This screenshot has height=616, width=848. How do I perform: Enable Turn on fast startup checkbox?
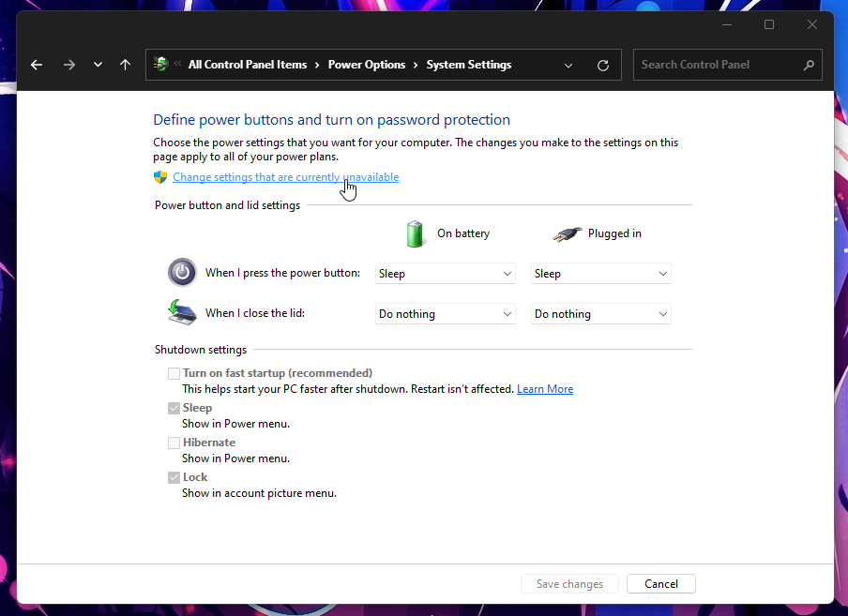tap(174, 373)
